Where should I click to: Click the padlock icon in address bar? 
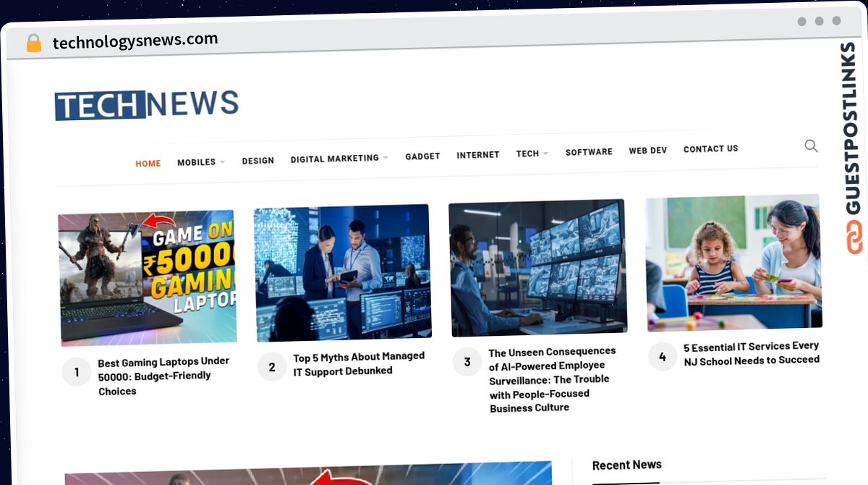point(33,43)
